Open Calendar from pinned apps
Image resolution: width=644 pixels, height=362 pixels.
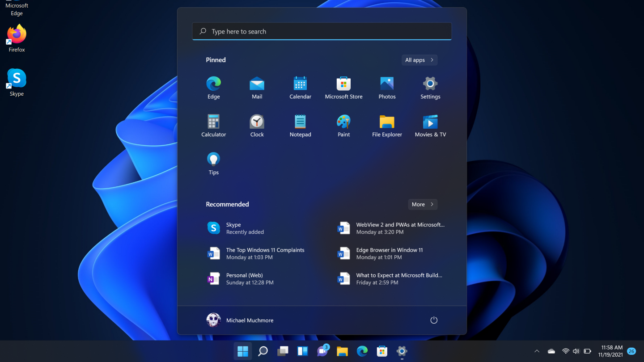(x=300, y=87)
